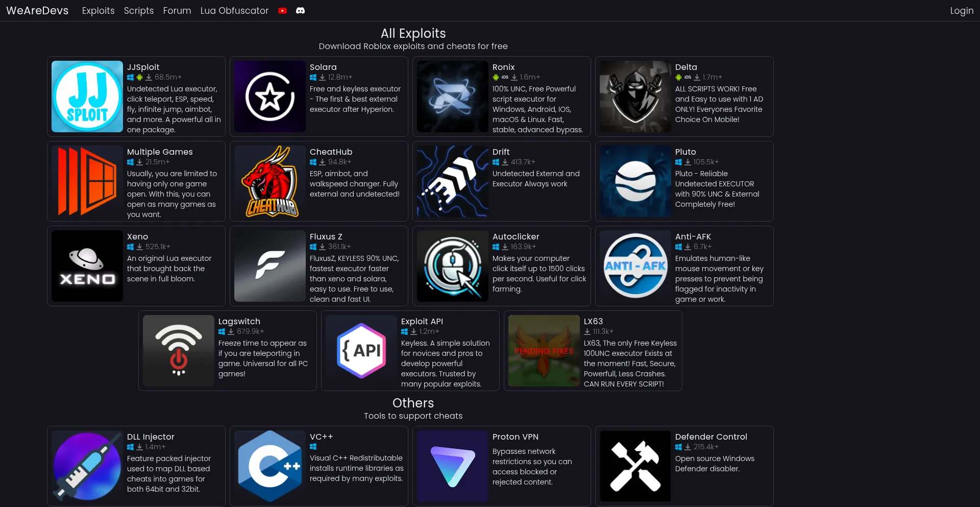Open the Xeno title link

(138, 236)
